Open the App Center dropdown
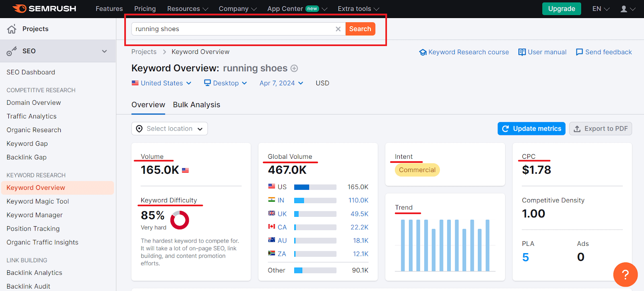The image size is (644, 291). (297, 9)
